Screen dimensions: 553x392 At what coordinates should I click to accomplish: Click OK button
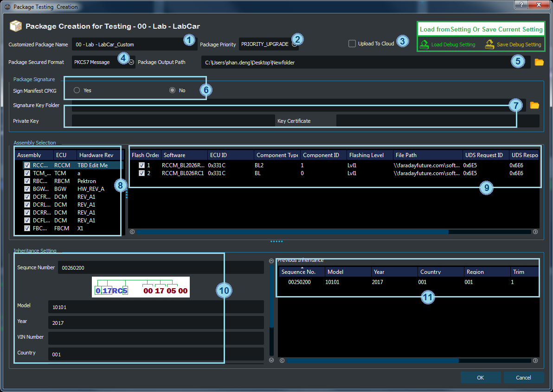coord(480,378)
